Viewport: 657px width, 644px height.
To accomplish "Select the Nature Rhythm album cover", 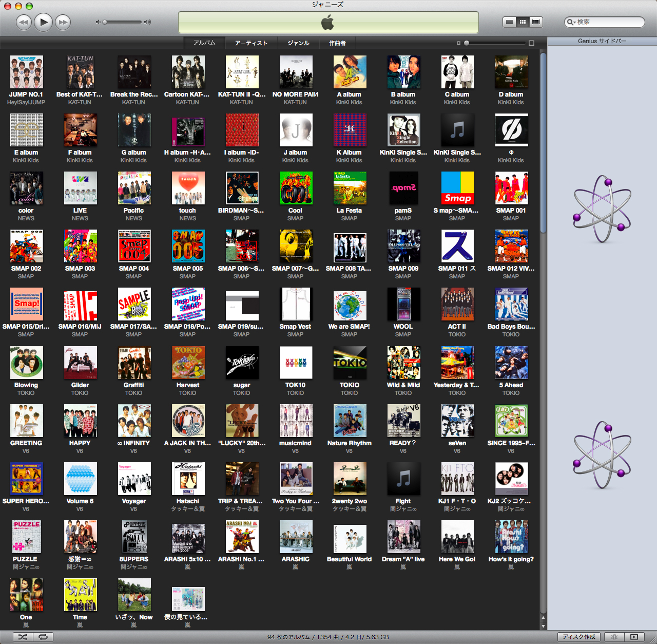I will coord(350,421).
